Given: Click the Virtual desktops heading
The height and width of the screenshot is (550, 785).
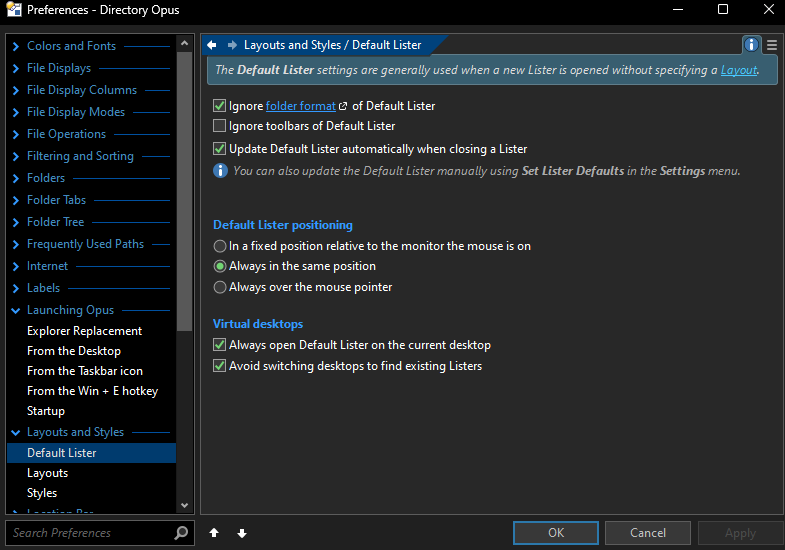Looking at the screenshot, I should [x=258, y=324].
